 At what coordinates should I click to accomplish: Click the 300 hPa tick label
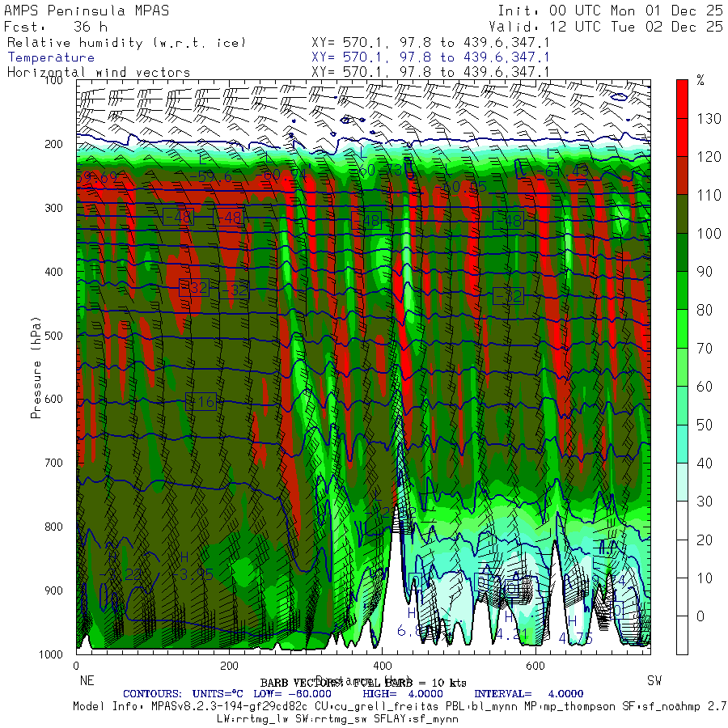[x=53, y=208]
